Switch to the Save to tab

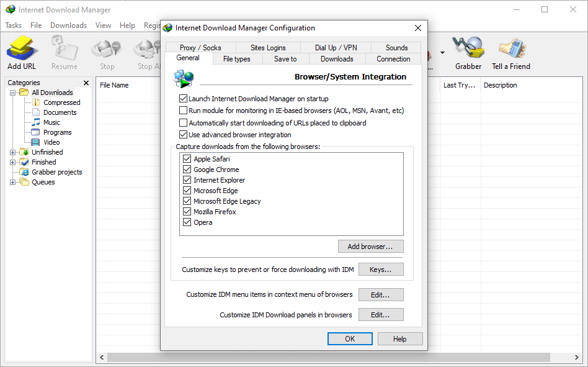click(x=285, y=59)
